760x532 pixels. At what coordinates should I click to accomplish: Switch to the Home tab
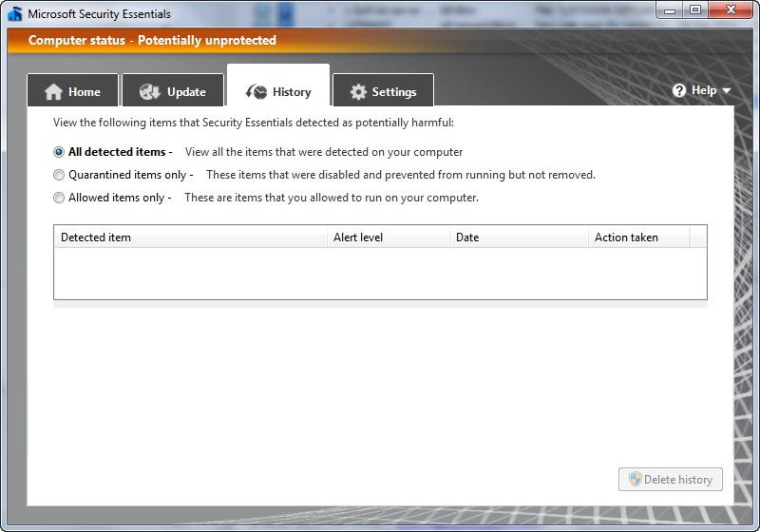[x=73, y=90]
